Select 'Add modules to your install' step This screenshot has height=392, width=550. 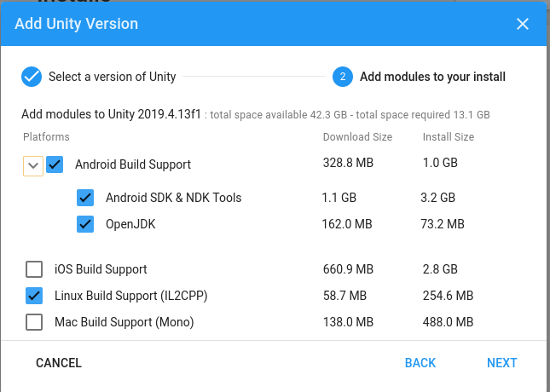point(432,77)
